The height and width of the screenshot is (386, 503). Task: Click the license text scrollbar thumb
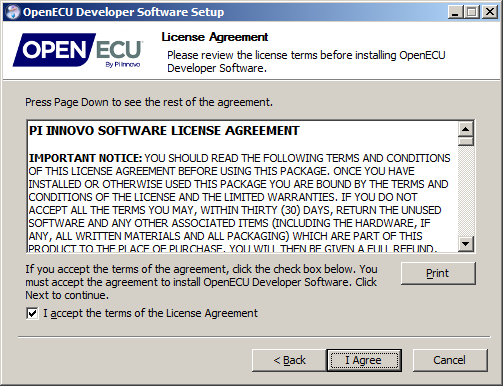click(x=466, y=141)
